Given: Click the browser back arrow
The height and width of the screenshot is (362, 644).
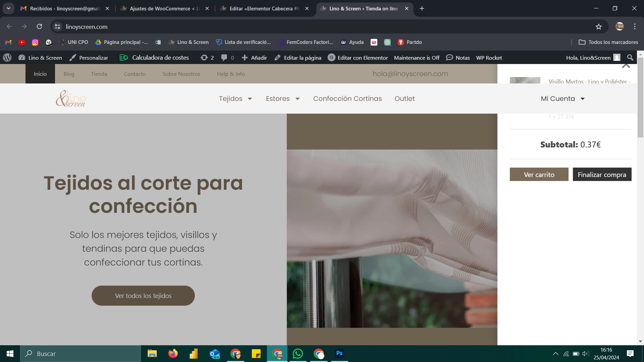Looking at the screenshot, I should point(9,26).
